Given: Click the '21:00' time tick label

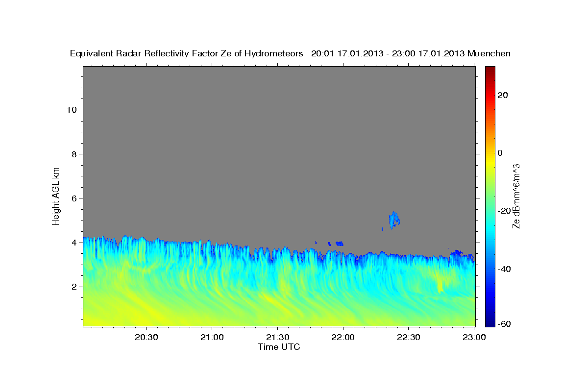Looking at the screenshot, I should [212, 338].
